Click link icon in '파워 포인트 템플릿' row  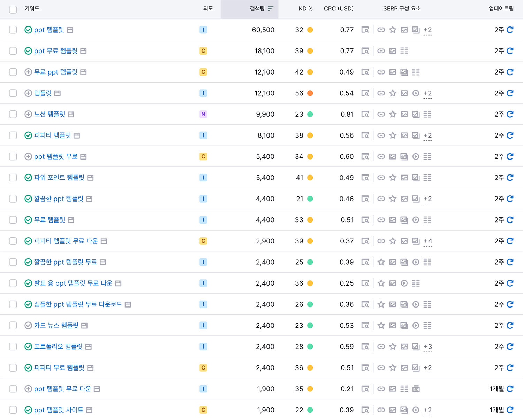click(381, 178)
